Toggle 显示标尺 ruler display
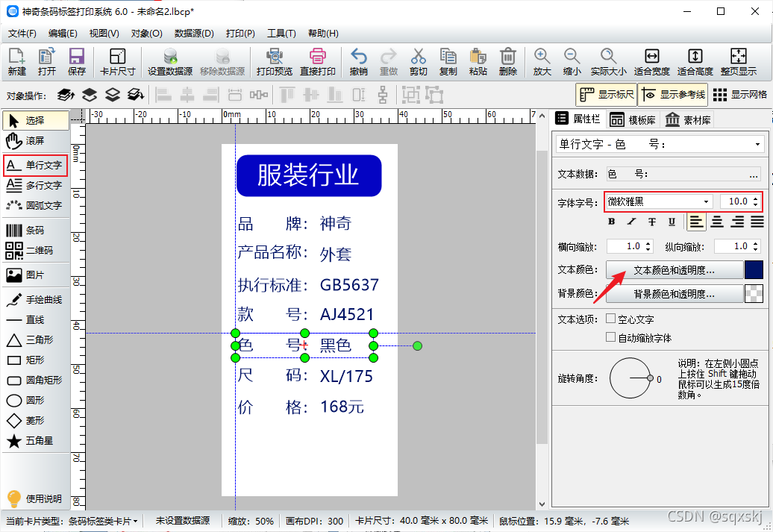Image resolution: width=773 pixels, height=532 pixels. tap(607, 94)
